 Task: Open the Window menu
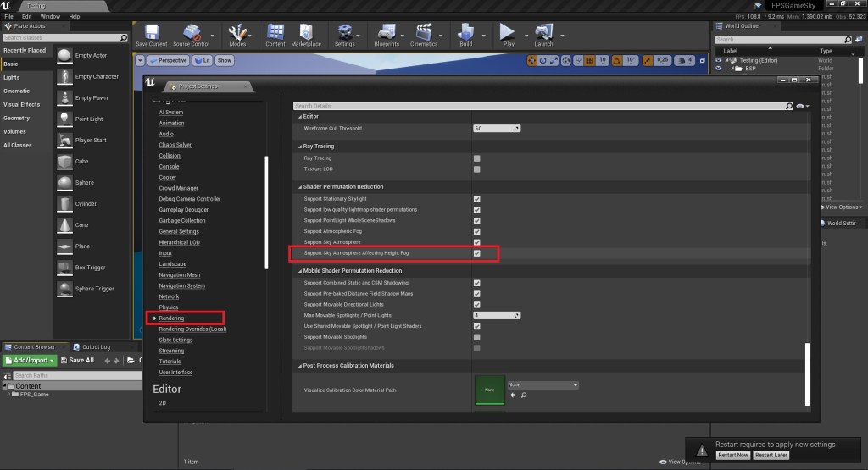(50, 16)
